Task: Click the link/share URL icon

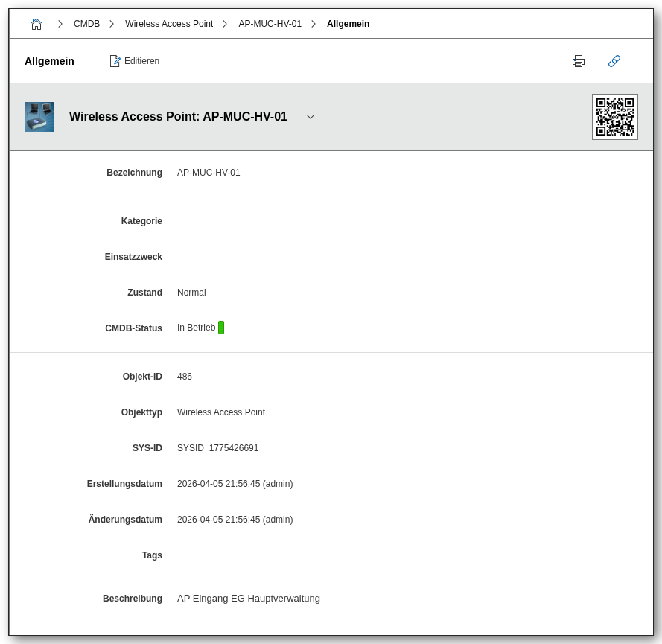Action: [x=614, y=61]
